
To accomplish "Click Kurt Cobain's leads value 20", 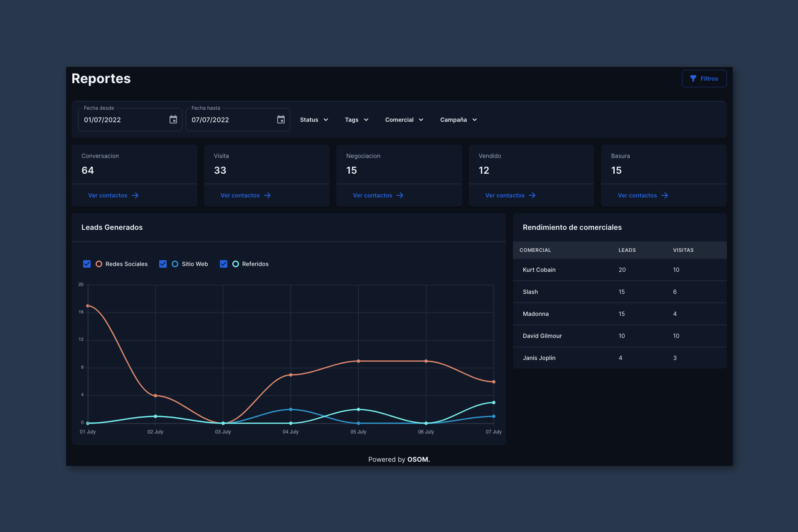I will pos(622,270).
